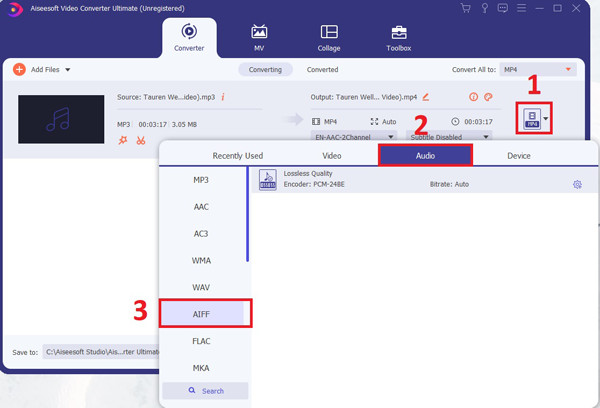The image size is (600, 408).
Task: Click the Auto resolution label
Action: 389,122
